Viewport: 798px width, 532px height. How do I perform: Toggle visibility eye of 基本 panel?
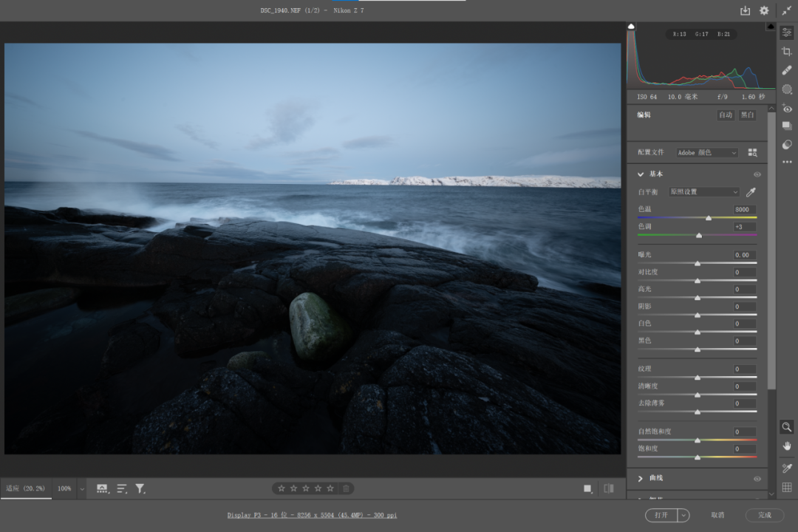pos(757,174)
